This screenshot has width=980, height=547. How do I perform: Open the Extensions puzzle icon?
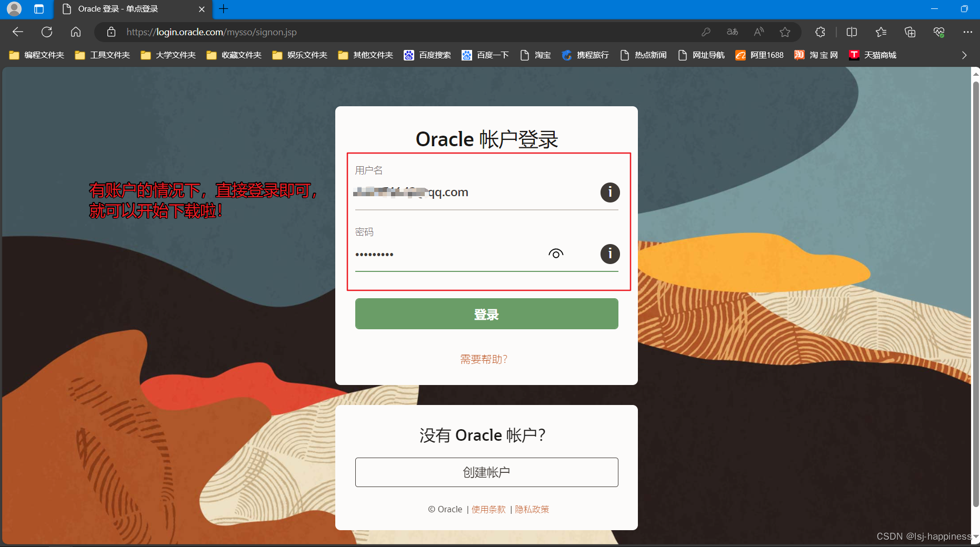[820, 32]
